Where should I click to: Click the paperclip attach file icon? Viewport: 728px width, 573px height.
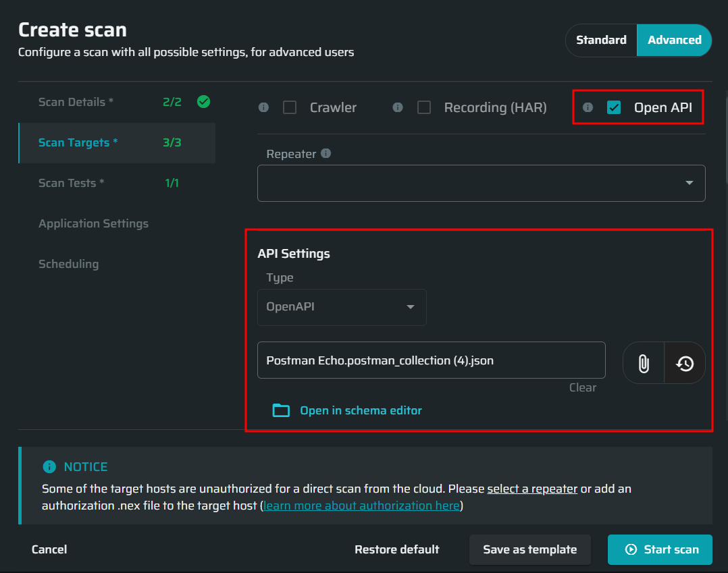point(644,363)
